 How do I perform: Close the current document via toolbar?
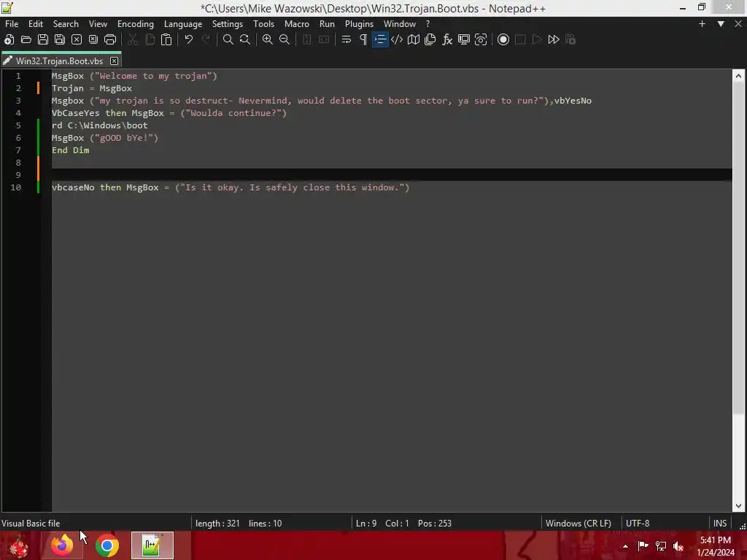[x=76, y=39]
